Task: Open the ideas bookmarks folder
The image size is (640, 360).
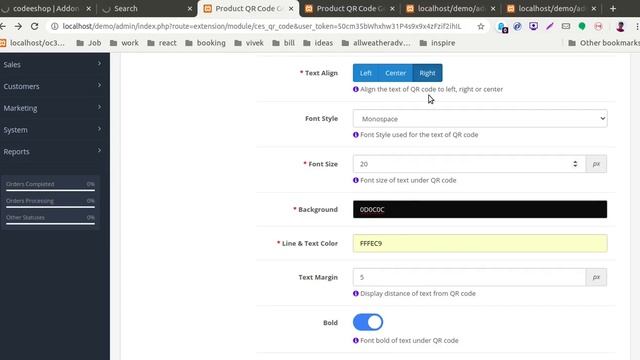Action: 318,43
